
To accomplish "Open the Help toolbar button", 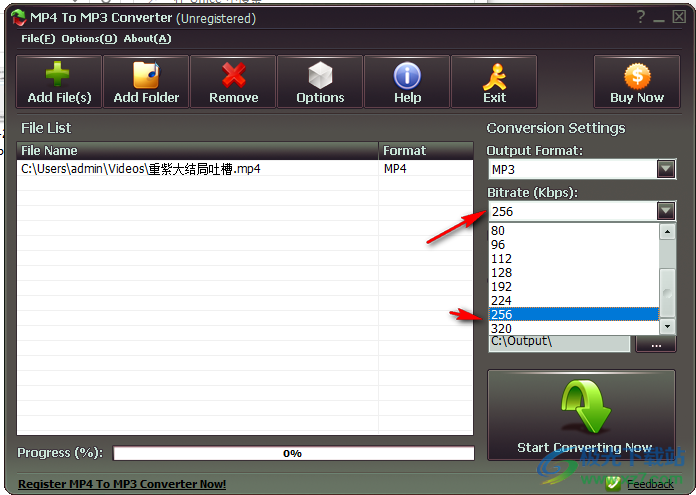I will pyautogui.click(x=407, y=82).
